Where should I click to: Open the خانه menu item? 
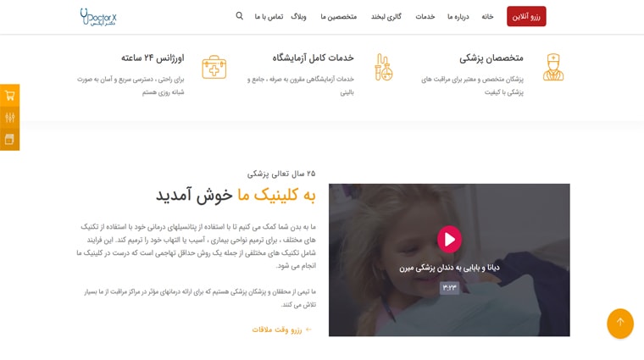coord(487,16)
